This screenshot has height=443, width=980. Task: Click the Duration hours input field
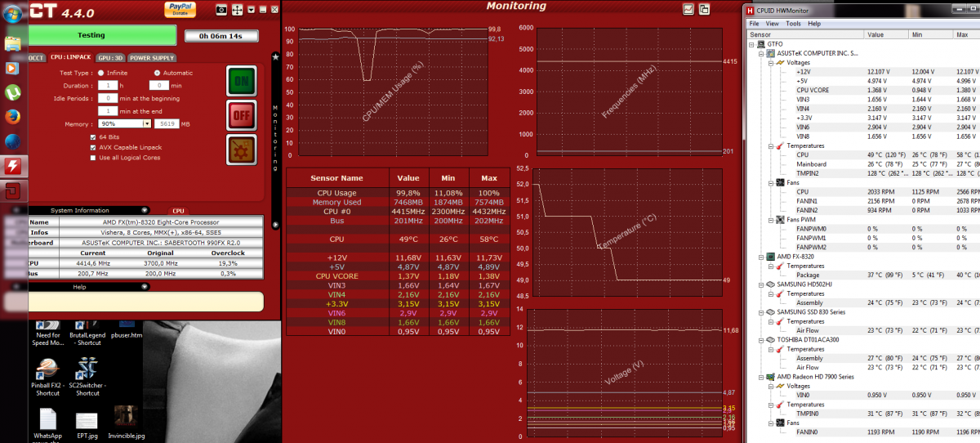[107, 85]
